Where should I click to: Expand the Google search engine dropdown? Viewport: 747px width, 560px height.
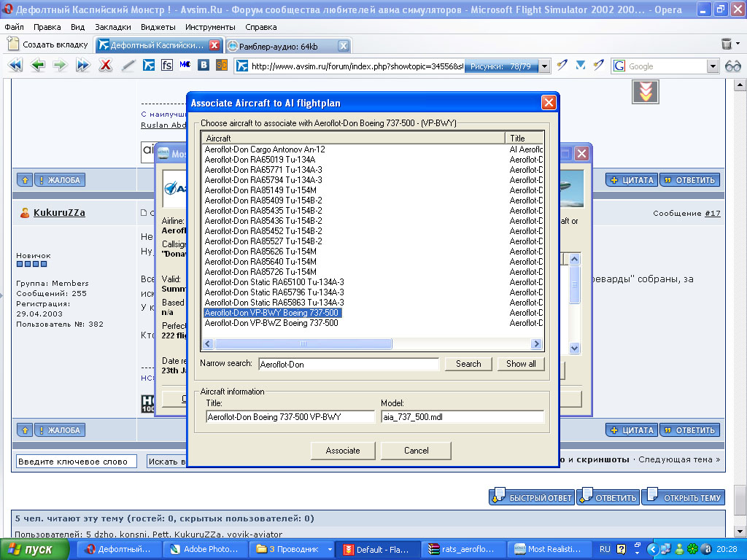point(712,66)
